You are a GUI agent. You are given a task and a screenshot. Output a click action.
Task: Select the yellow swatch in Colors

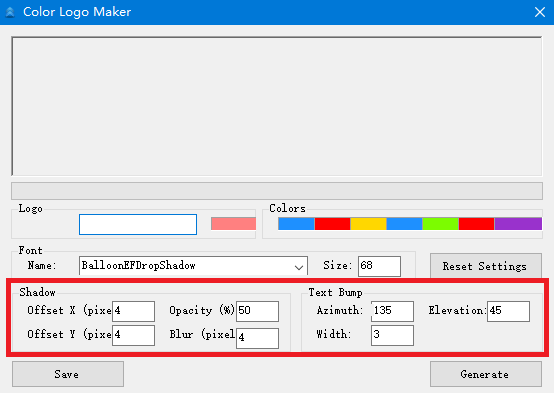point(368,224)
